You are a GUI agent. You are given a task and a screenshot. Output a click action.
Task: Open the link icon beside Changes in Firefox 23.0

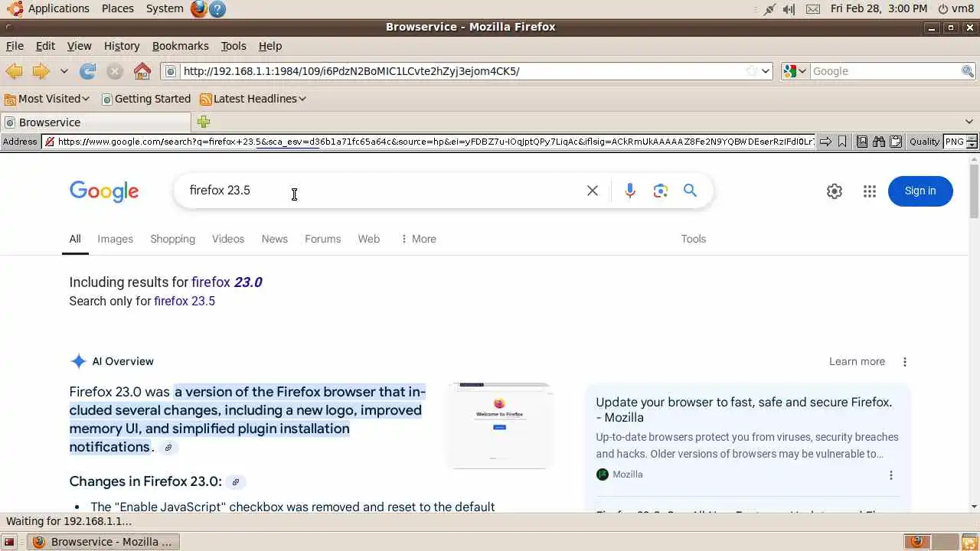(236, 482)
